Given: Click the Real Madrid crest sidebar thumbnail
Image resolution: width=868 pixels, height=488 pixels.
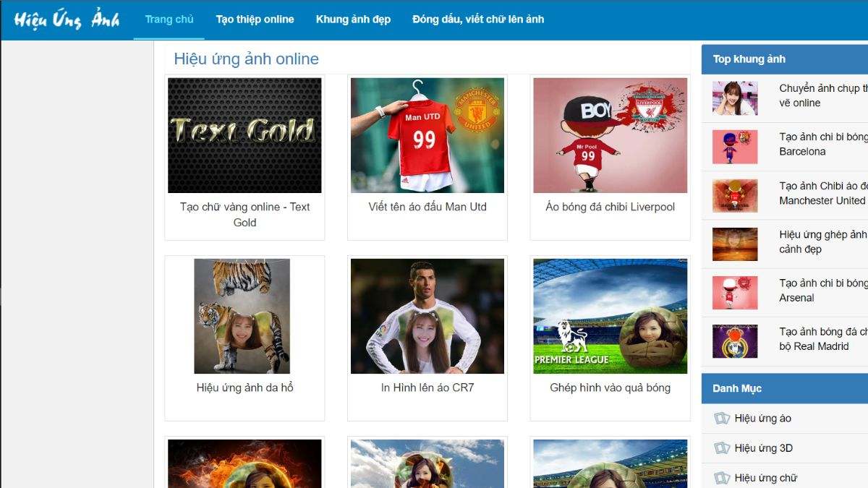Looking at the screenshot, I should tap(735, 341).
